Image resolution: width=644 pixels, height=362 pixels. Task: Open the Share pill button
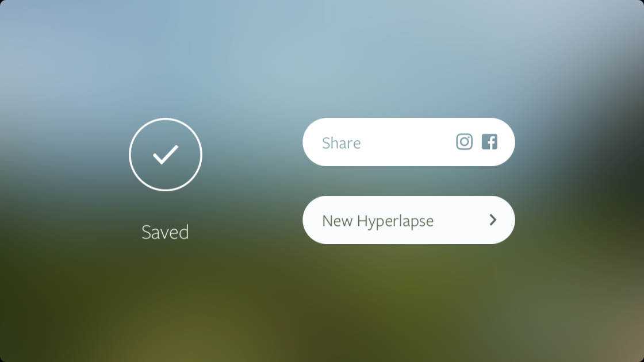click(x=409, y=142)
